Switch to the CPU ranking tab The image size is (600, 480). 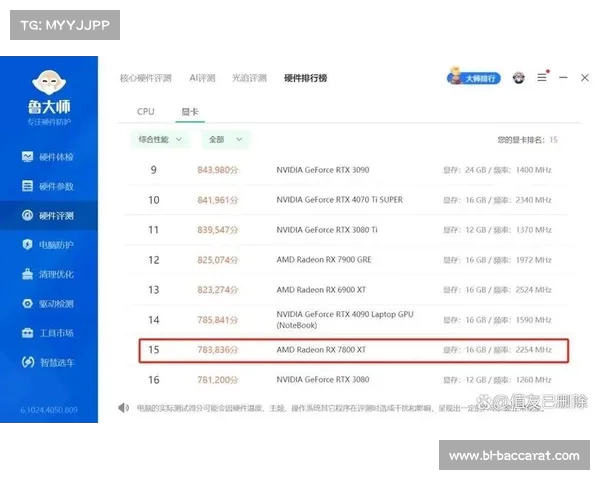tap(146, 111)
